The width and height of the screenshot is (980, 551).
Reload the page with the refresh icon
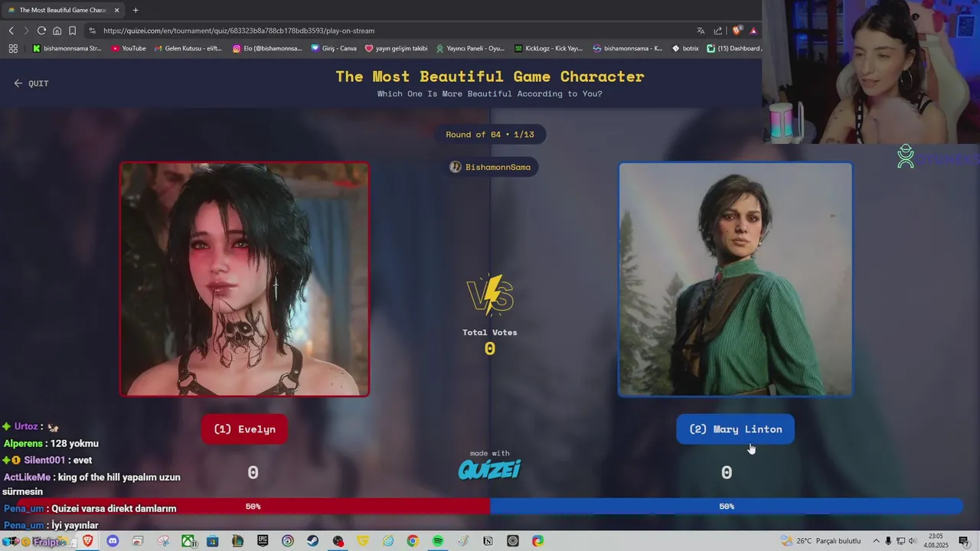click(41, 31)
